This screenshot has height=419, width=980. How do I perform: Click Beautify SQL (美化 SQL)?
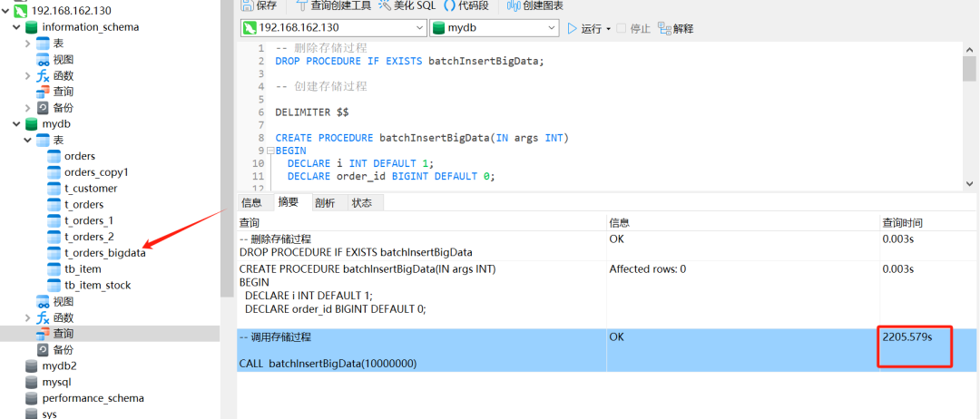pos(407,5)
